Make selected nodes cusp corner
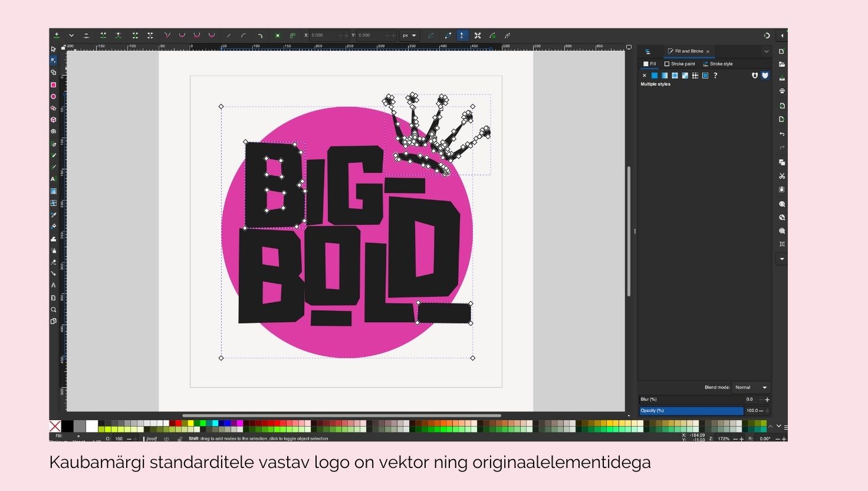868x491 pixels. coord(167,35)
